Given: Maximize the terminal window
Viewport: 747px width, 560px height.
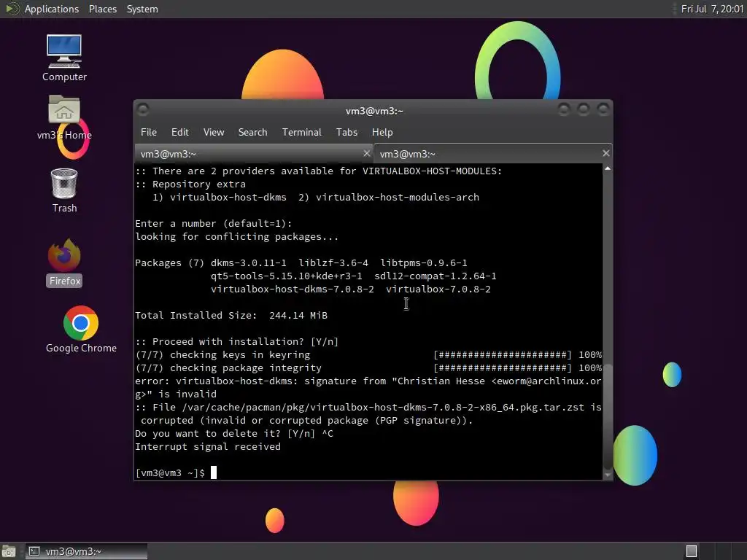Looking at the screenshot, I should [x=584, y=110].
